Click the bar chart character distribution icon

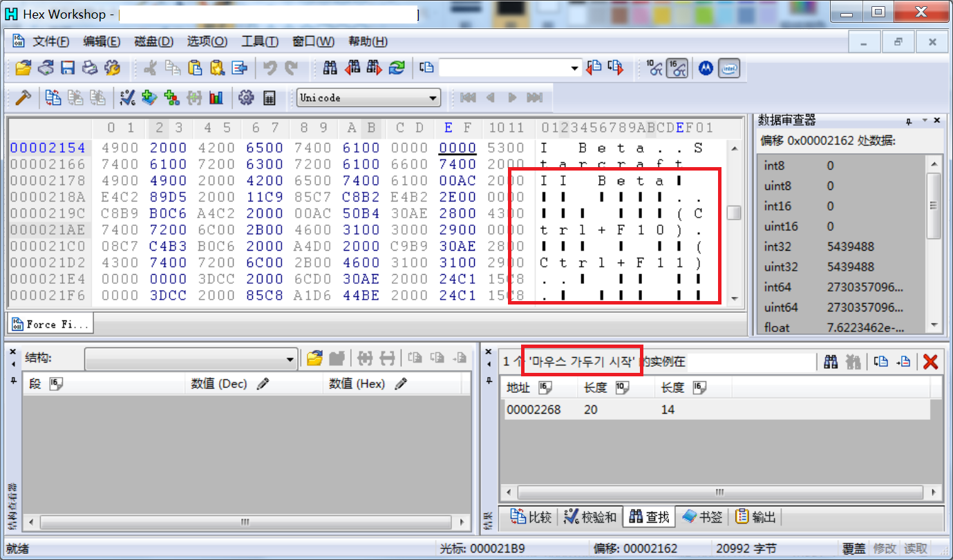click(x=216, y=97)
